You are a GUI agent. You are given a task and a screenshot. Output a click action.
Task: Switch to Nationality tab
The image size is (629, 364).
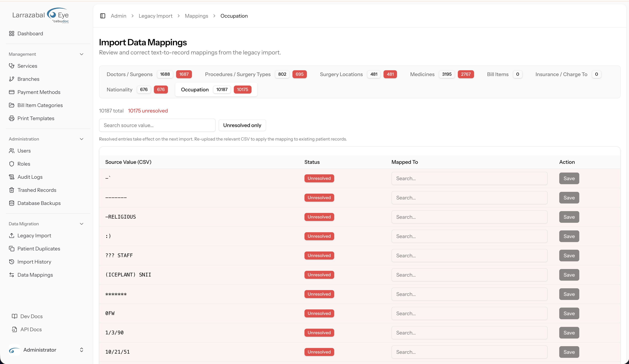tap(137, 90)
